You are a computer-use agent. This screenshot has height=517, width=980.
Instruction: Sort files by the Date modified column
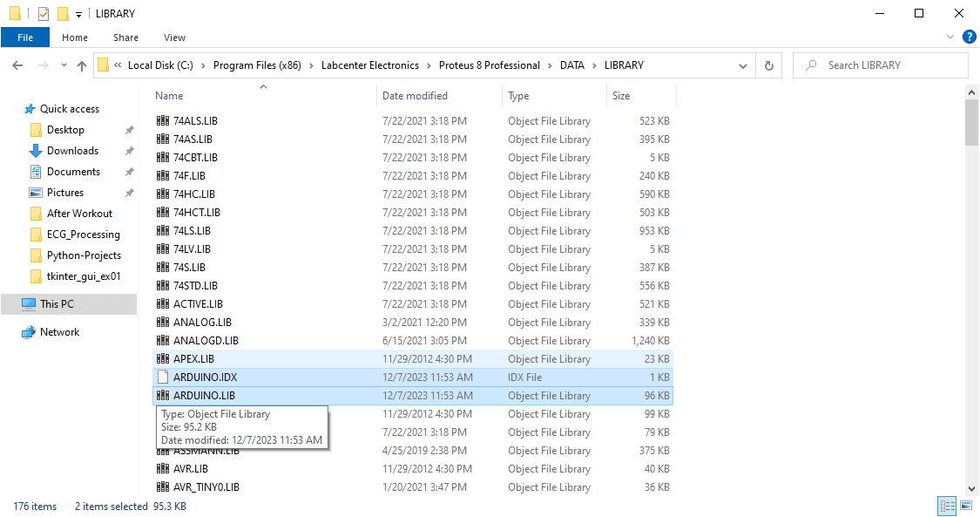pyautogui.click(x=415, y=96)
